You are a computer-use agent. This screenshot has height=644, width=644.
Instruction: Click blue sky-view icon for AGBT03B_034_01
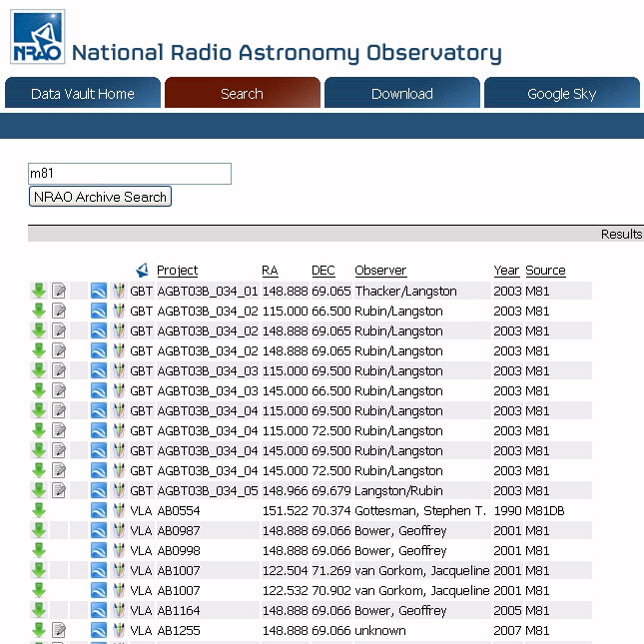tap(99, 291)
